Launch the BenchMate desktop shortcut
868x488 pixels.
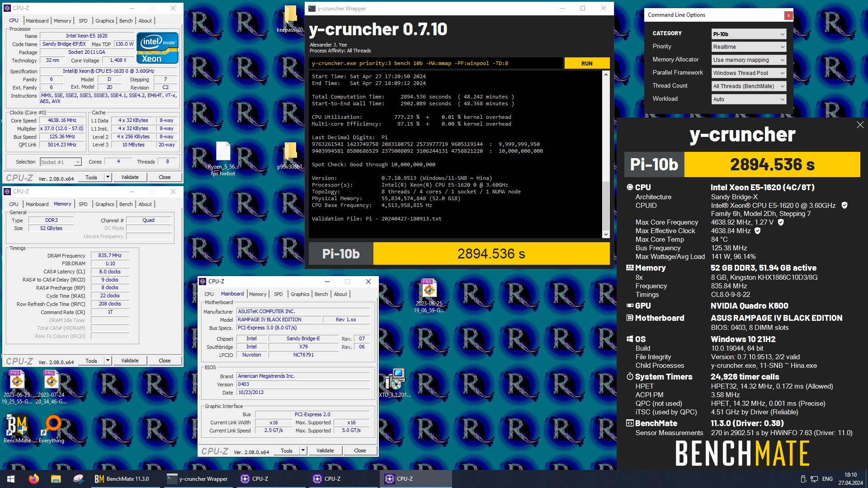[17, 429]
